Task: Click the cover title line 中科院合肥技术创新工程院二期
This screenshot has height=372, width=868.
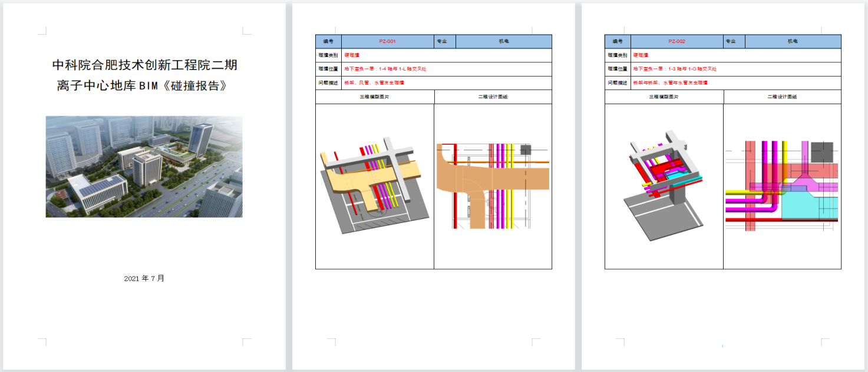Action: 144,65
